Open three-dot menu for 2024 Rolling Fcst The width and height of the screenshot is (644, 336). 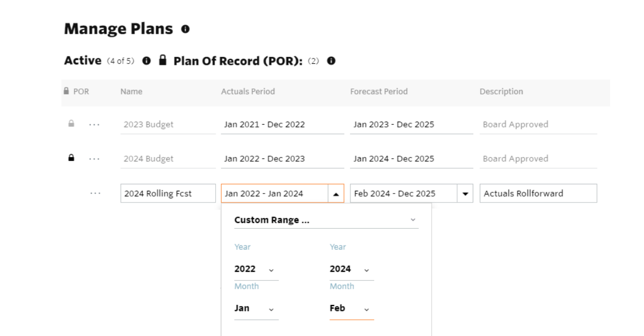95,193
